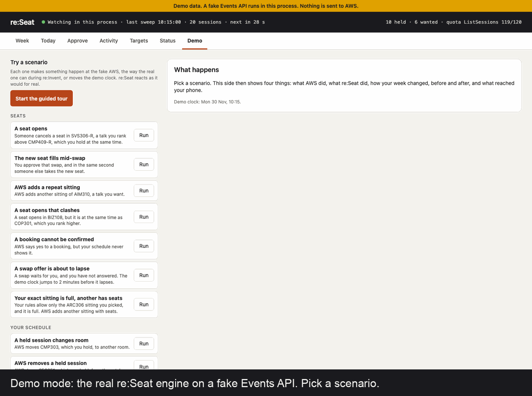The height and width of the screenshot is (396, 532).
Task: Click the '6 wanted' counter
Action: pyautogui.click(x=426, y=22)
